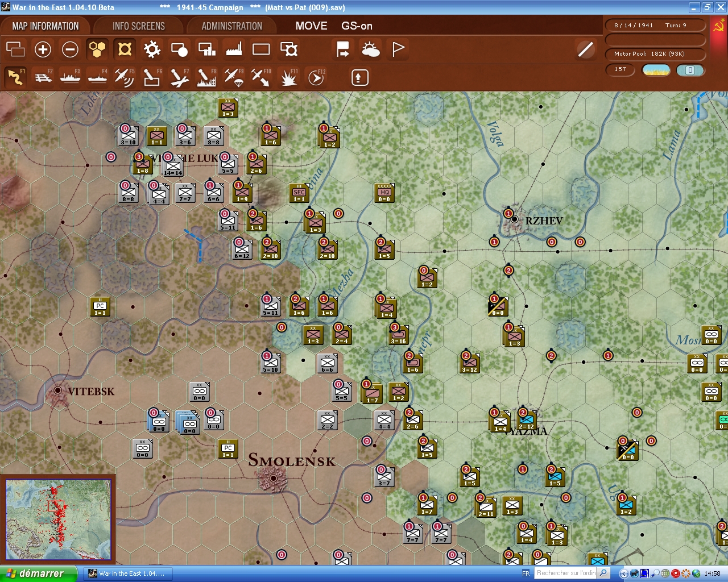Screen dimensions: 728x582
Task: Select the F3 naval transport mode
Action: 70,77
